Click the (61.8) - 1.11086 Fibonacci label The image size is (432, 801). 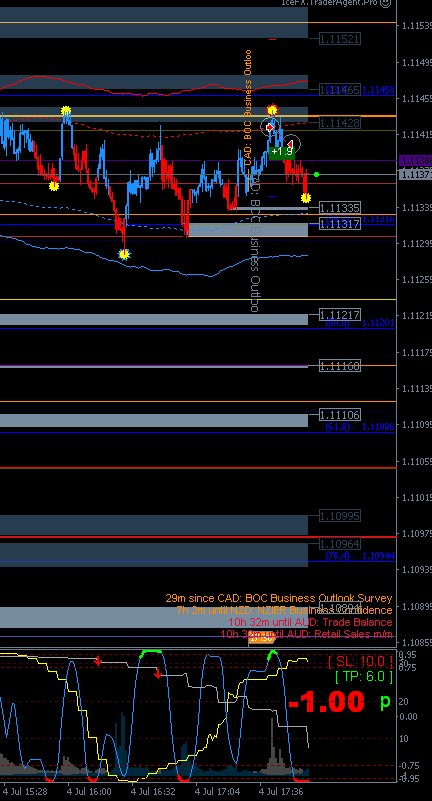(x=360, y=426)
